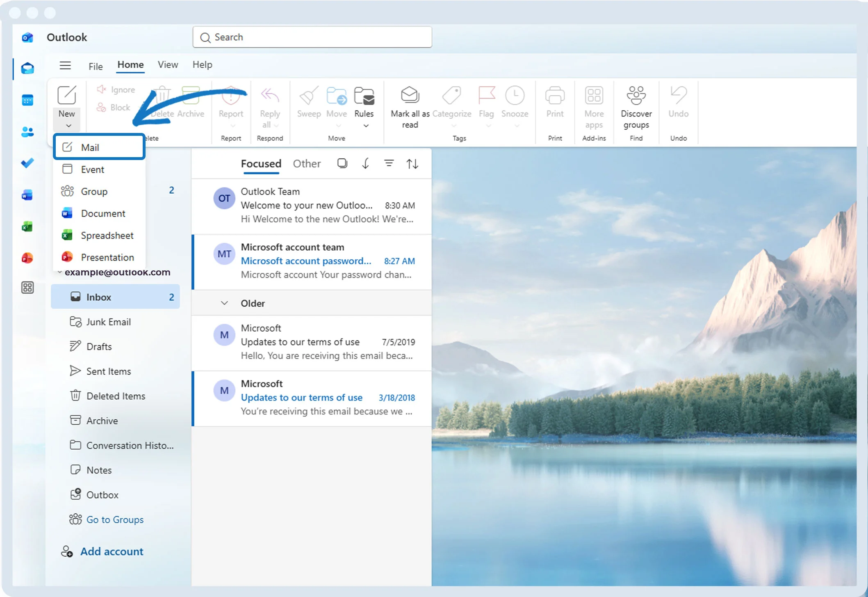Image resolution: width=868 pixels, height=597 pixels.
Task: Switch to the Home ribbon tab
Action: (x=130, y=65)
